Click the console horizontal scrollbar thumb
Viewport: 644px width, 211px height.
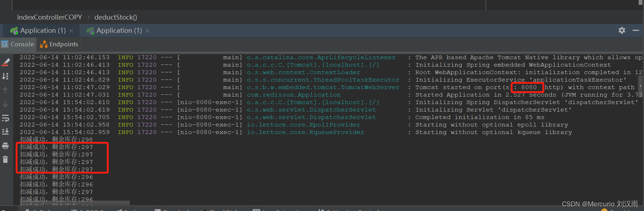[x=75, y=203]
